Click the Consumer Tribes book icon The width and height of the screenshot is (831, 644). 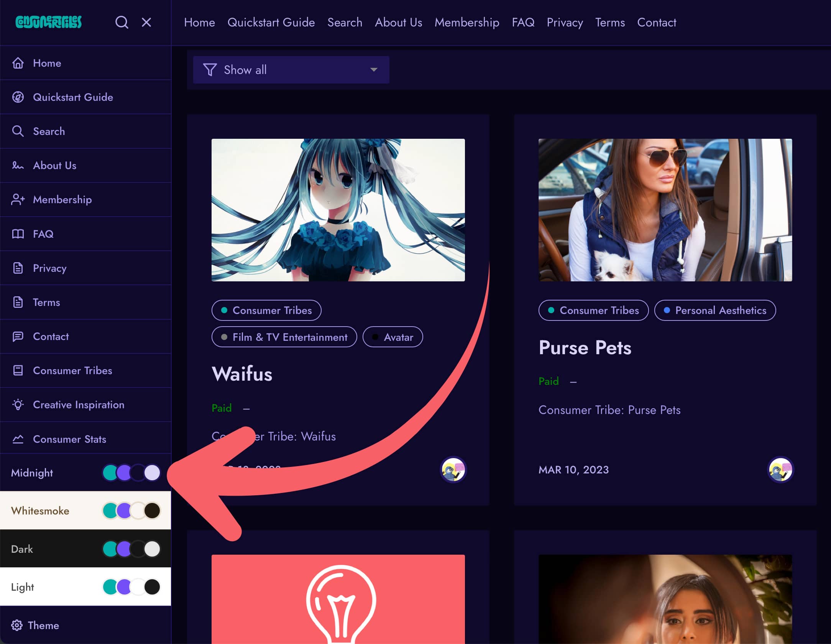coord(18,370)
